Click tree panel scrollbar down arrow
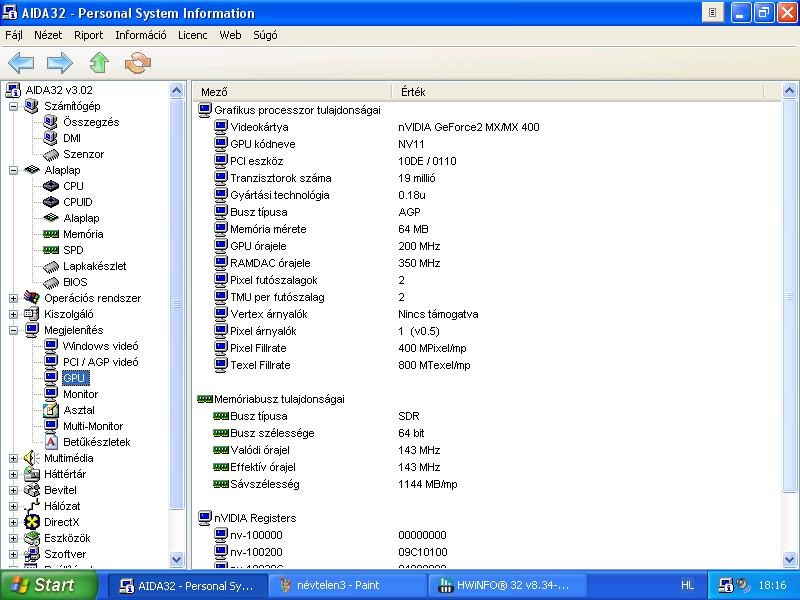Viewport: 800px width, 600px height. (177, 559)
